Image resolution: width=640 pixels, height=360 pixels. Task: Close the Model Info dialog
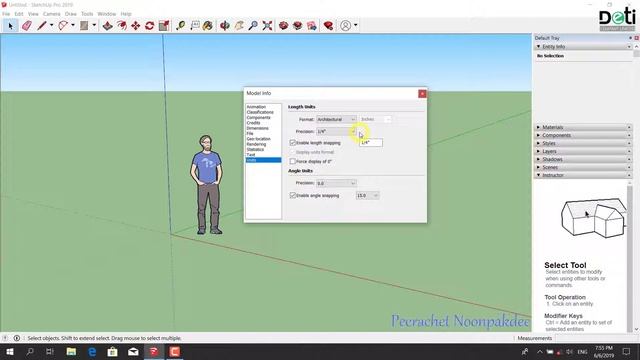[422, 93]
